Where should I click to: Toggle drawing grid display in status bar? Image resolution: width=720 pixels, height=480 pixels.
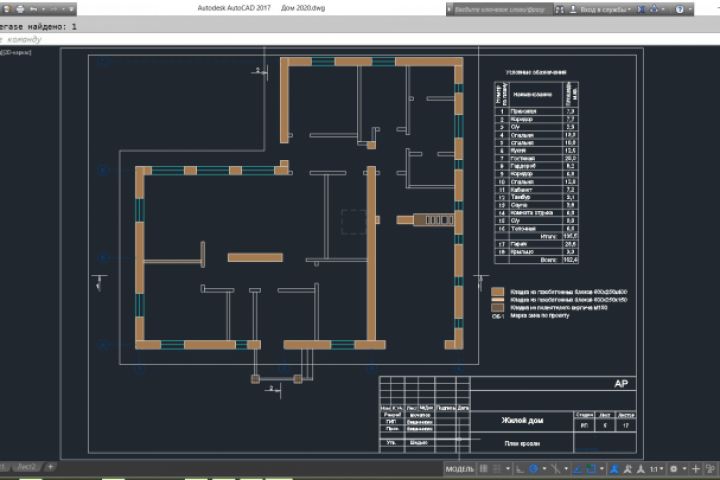point(484,469)
